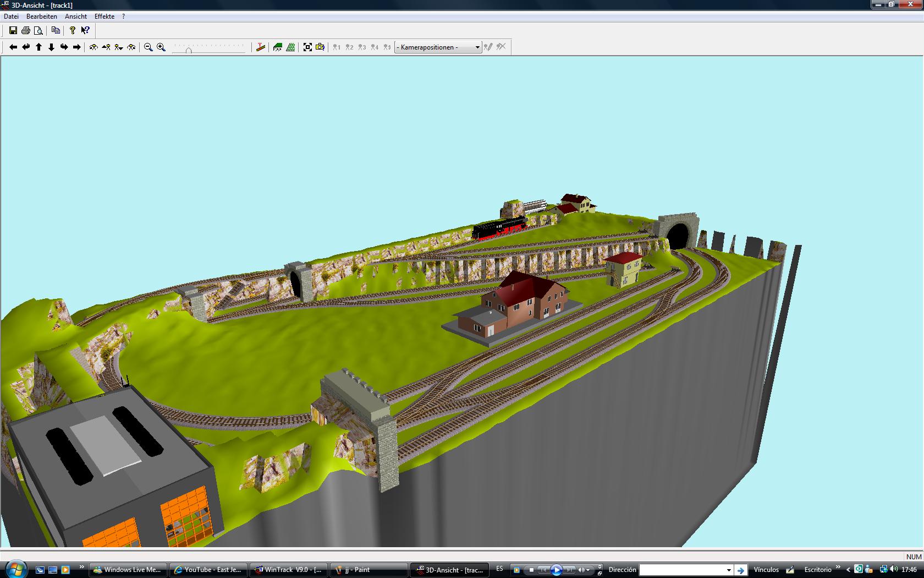924x578 pixels.
Task: Click the view angle slider track
Action: click(x=208, y=48)
